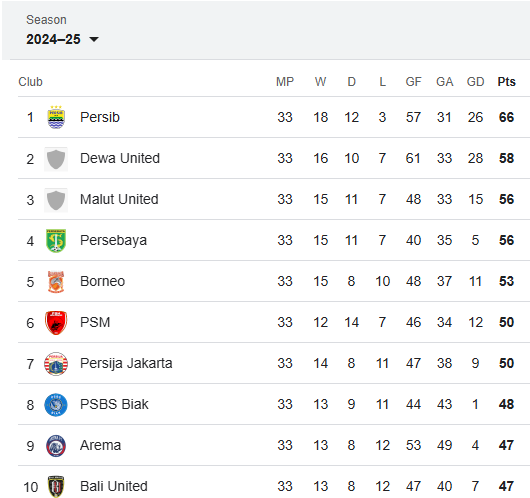Open the Dewa United team link
The height and width of the screenshot is (498, 530).
120,158
